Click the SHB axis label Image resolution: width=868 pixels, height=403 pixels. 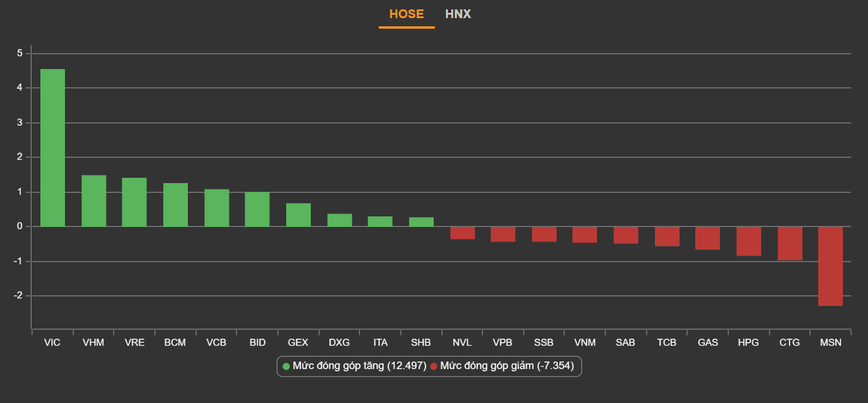click(421, 343)
